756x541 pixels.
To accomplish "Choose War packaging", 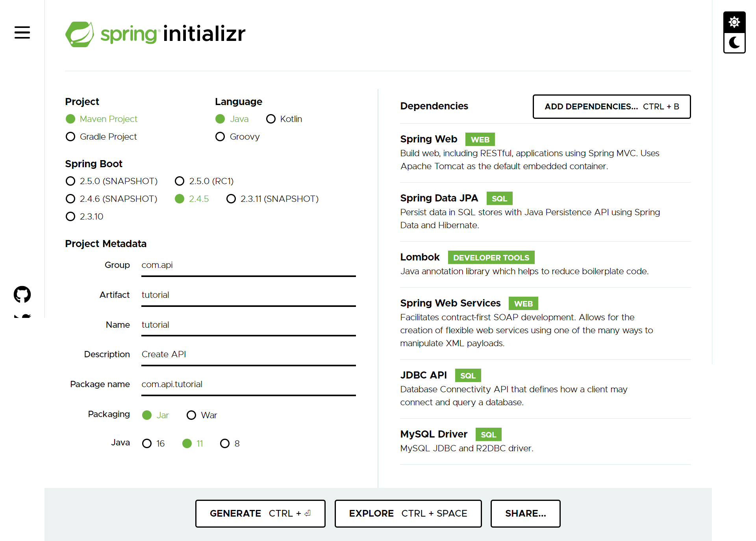I will click(x=191, y=415).
